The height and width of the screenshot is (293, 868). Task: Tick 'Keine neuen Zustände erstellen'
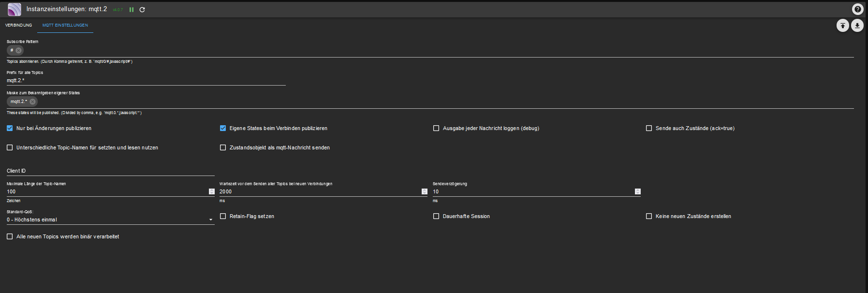(x=649, y=216)
